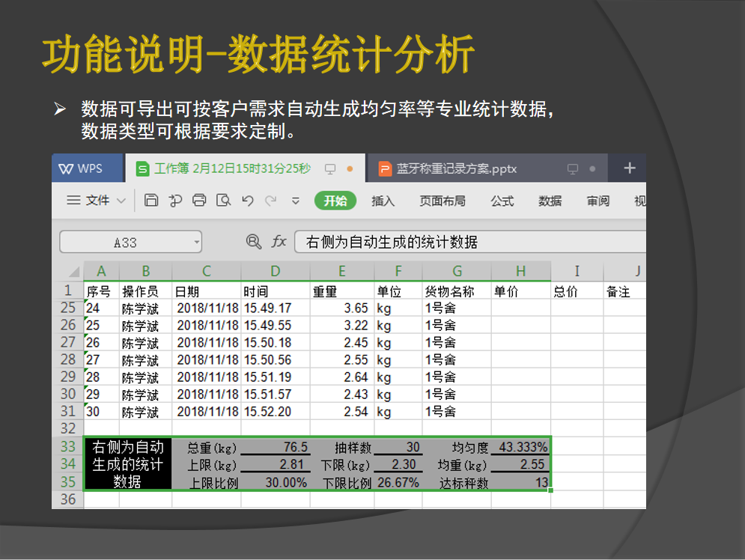Click the date cell in row 27

tap(206, 342)
